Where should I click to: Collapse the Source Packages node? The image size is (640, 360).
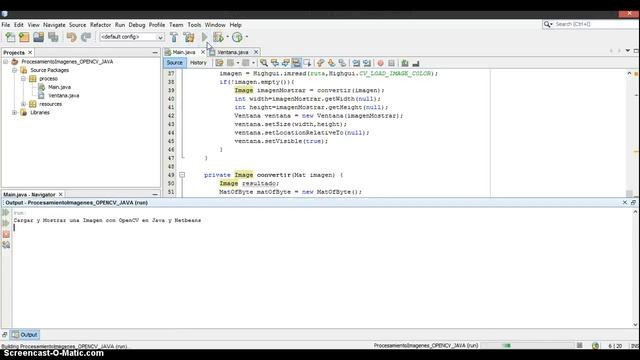point(15,70)
